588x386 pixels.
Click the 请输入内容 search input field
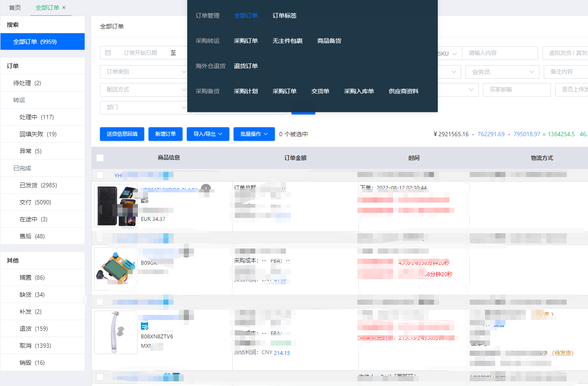pyautogui.click(x=500, y=53)
